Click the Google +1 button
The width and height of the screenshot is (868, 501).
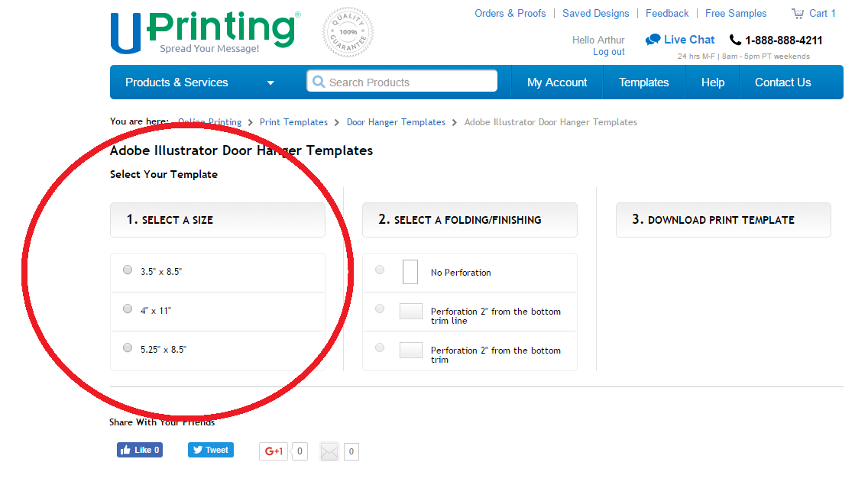[274, 451]
